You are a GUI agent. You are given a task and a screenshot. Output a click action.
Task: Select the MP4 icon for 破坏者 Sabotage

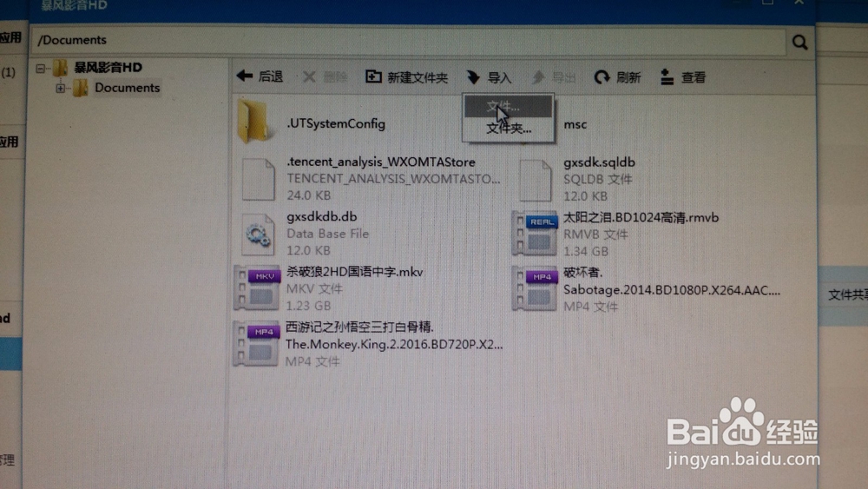(x=534, y=288)
